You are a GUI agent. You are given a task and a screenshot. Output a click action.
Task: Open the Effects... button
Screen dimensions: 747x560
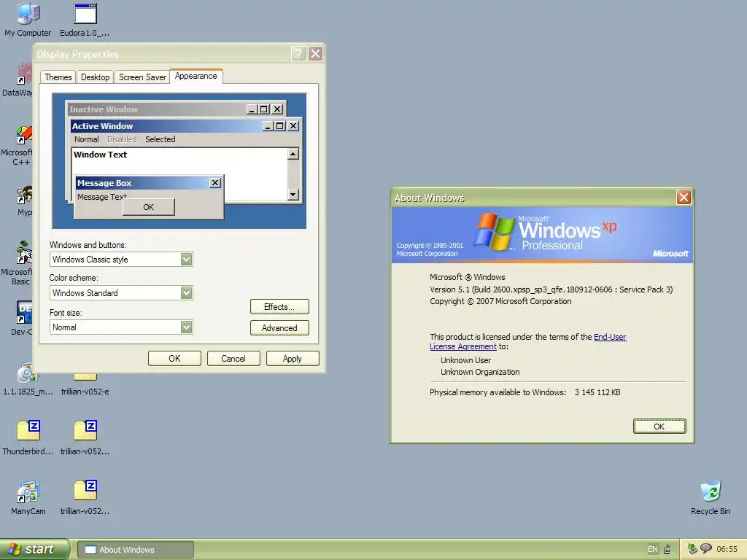coord(279,307)
